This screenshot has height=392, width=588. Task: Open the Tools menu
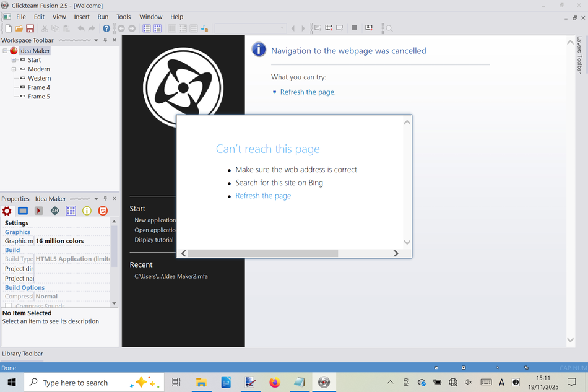click(123, 17)
